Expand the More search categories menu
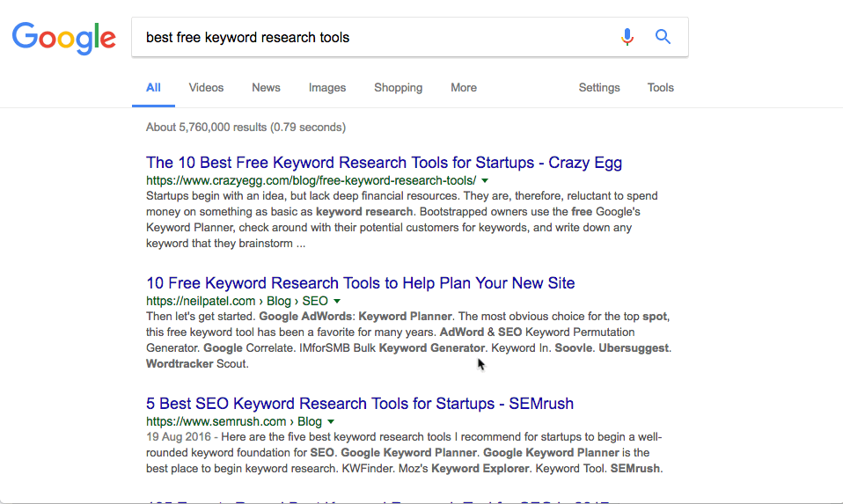 pyautogui.click(x=464, y=88)
